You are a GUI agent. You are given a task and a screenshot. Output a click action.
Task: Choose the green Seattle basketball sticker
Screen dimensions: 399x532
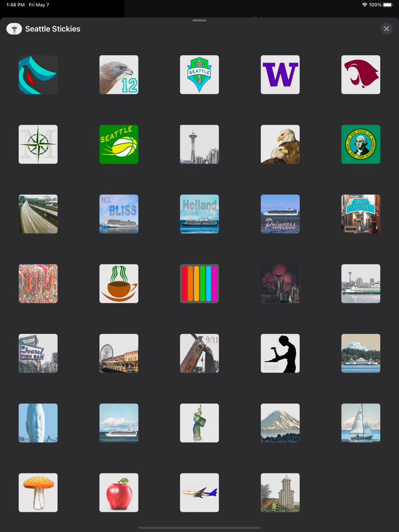(119, 144)
